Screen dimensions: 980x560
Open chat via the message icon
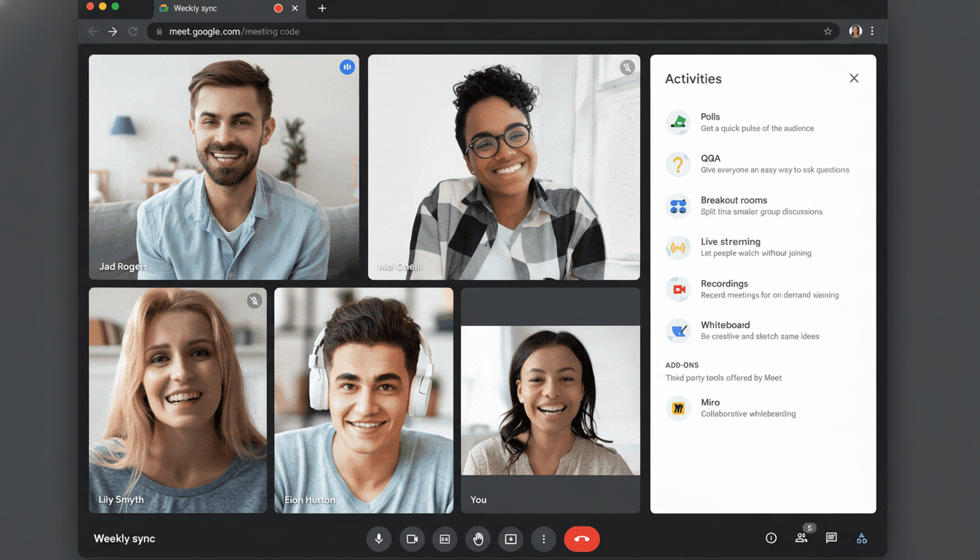831,538
